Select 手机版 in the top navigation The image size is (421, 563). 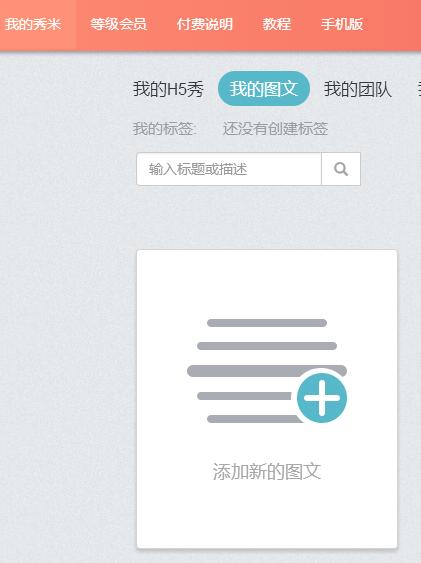(x=342, y=24)
